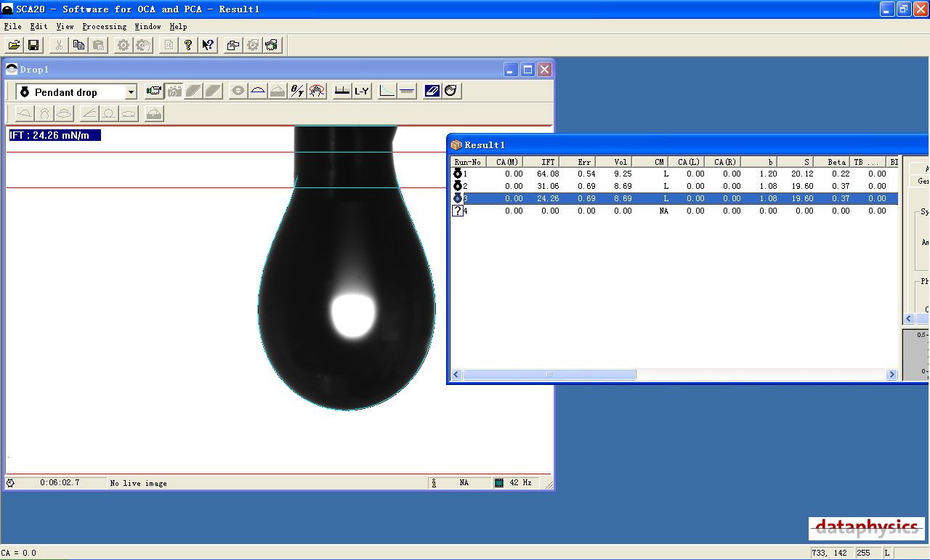This screenshot has width=930, height=560.
Task: Activate the context help arrow icon
Action: click(x=208, y=45)
